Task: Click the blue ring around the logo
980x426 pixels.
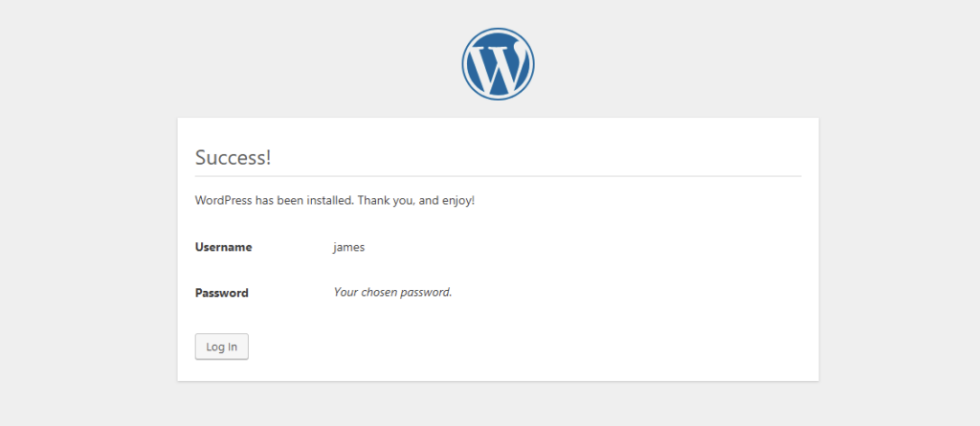Action: coord(498,29)
